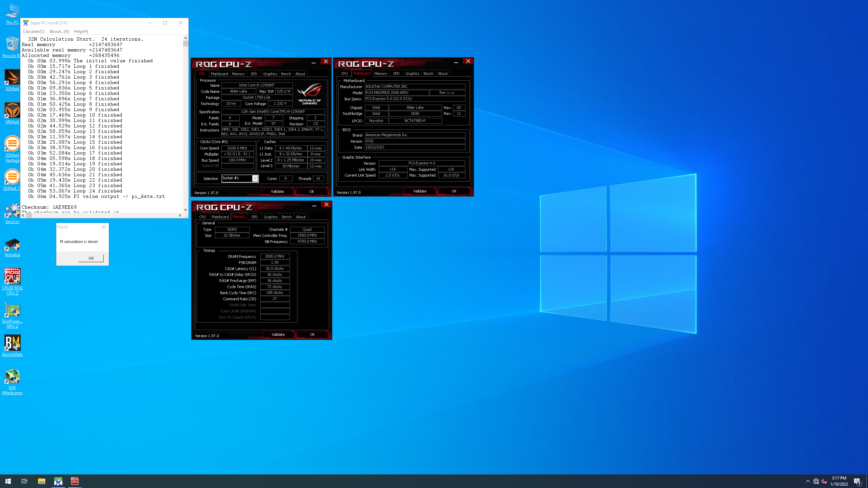This screenshot has width=868, height=488.
Task: Open the Windows Start menu
Action: point(8,481)
